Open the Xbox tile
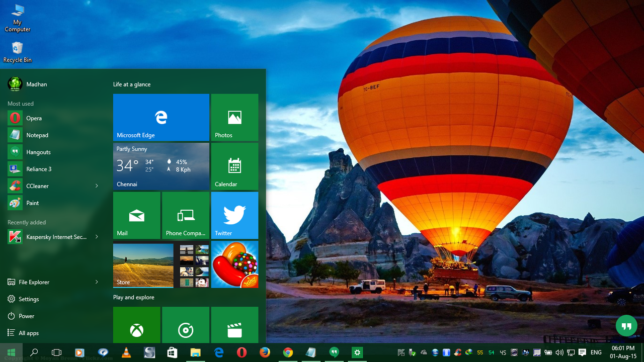 pos(137,325)
